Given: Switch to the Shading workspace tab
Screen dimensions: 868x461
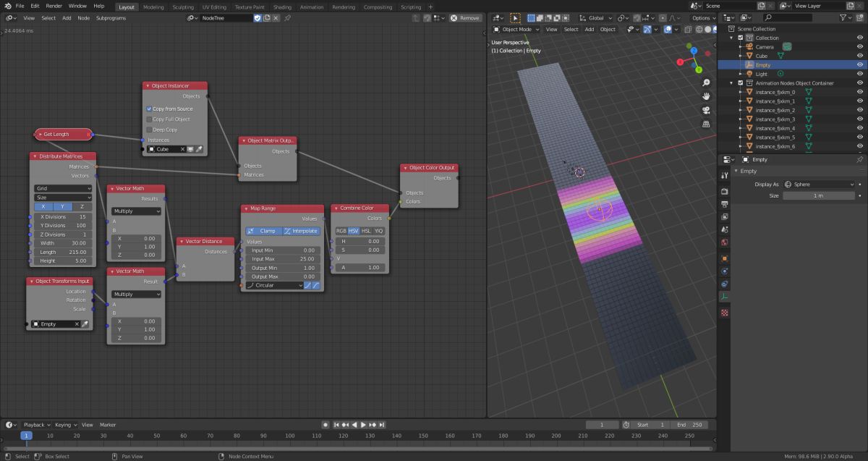Looking at the screenshot, I should (282, 7).
